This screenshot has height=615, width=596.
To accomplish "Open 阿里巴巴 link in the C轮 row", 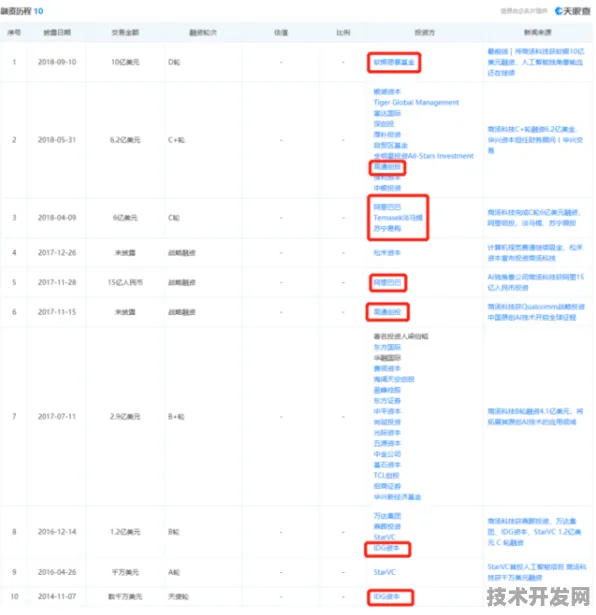I will [x=387, y=207].
